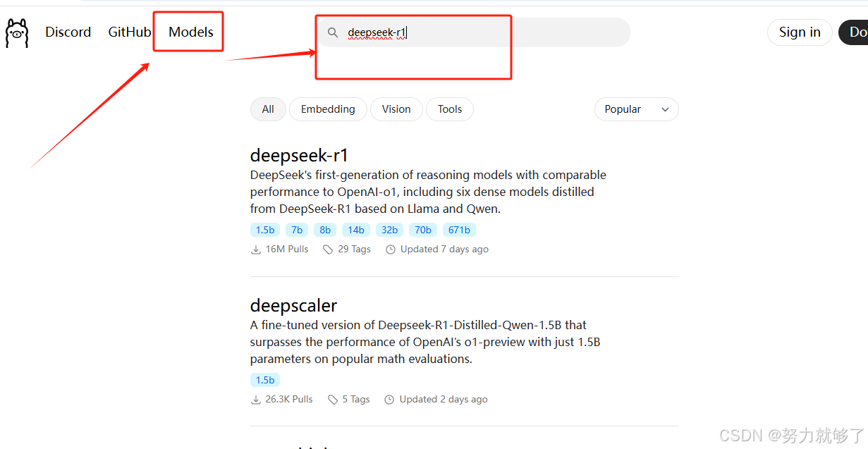Filter by Embedding models
The width and height of the screenshot is (868, 449).
tap(328, 109)
